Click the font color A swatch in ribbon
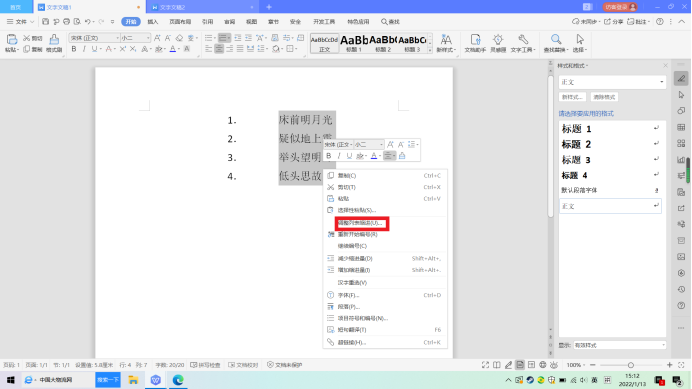 coord(173,49)
